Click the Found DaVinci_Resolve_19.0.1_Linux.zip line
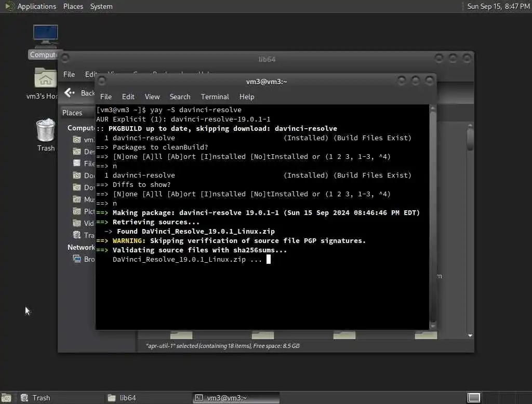This screenshot has height=404, width=532. (x=190, y=232)
